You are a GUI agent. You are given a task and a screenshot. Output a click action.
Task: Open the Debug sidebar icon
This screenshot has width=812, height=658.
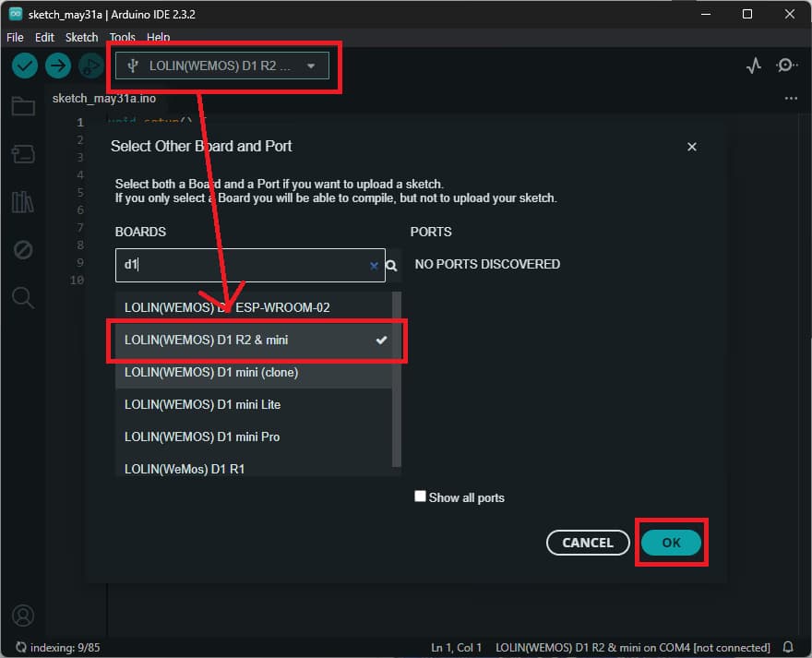point(23,250)
